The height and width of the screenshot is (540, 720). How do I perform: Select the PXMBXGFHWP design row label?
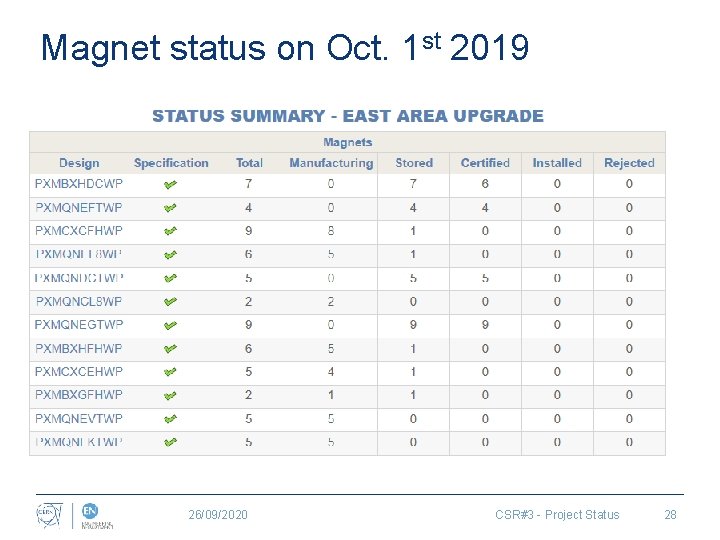[x=79, y=395]
